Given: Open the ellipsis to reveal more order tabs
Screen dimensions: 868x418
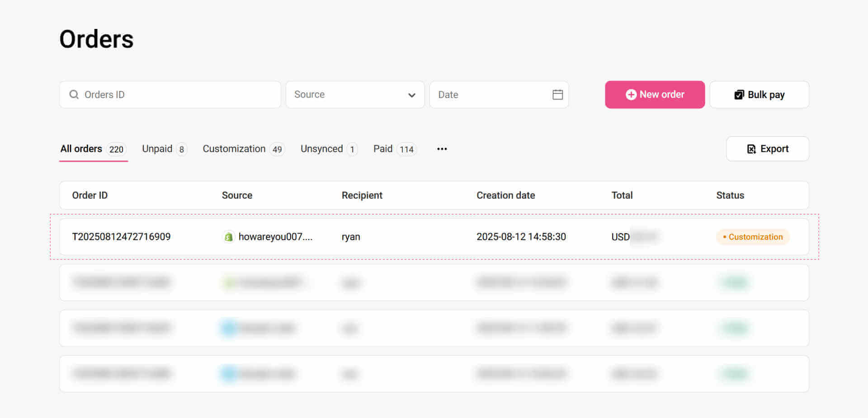Looking at the screenshot, I should (x=442, y=149).
